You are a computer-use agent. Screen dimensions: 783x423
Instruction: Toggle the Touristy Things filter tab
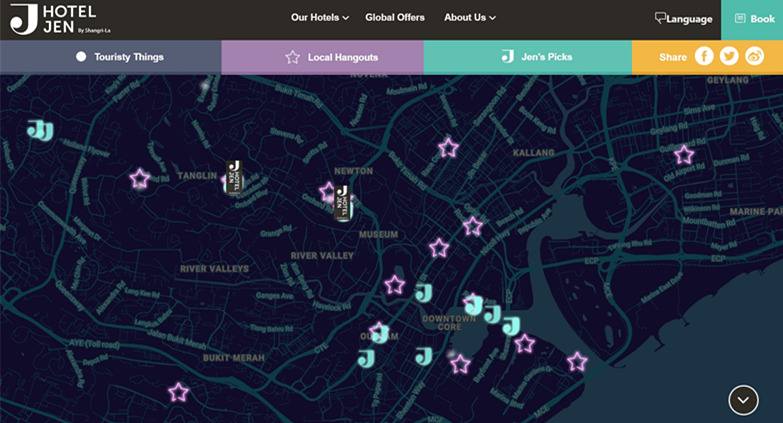(x=111, y=57)
